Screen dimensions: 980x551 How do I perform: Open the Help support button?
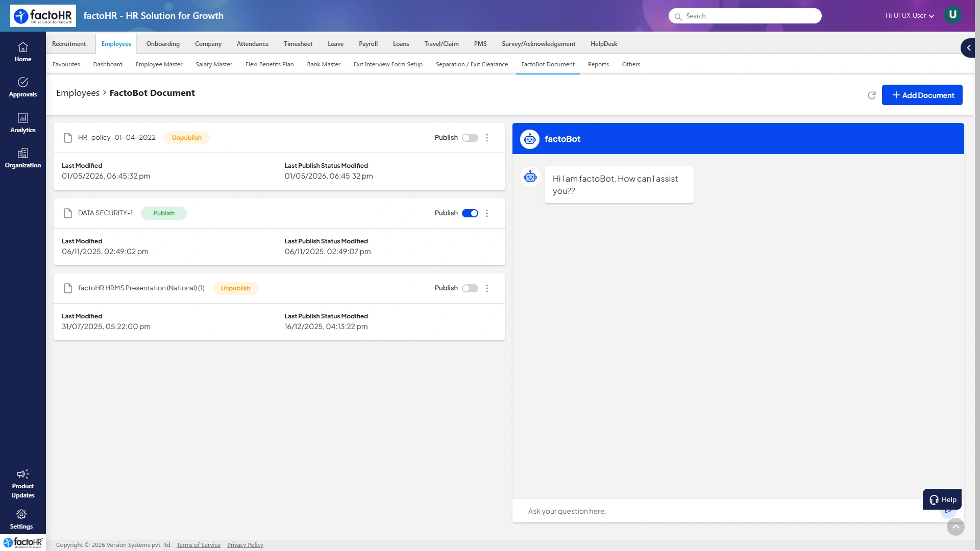point(942,499)
